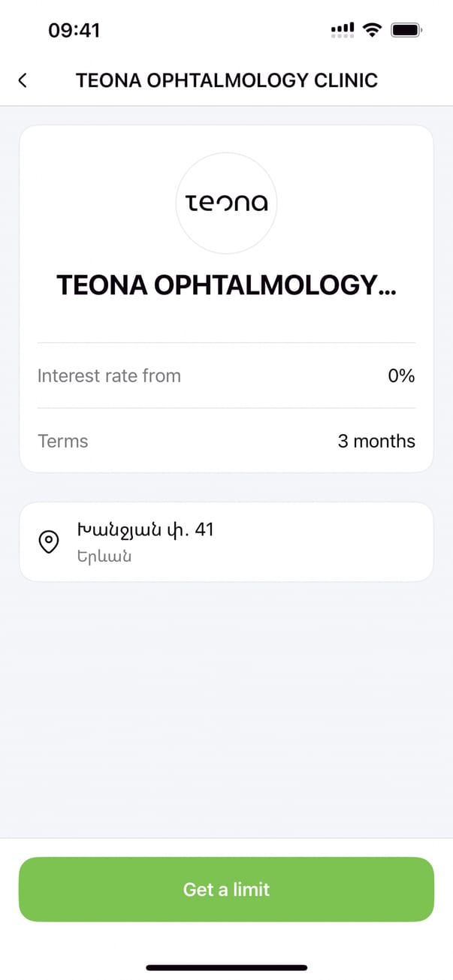Viewport: 453px width, 980px height.
Task: Tap the truncated TEONA OPHTALMOLOGY… heading
Action: pos(226,285)
